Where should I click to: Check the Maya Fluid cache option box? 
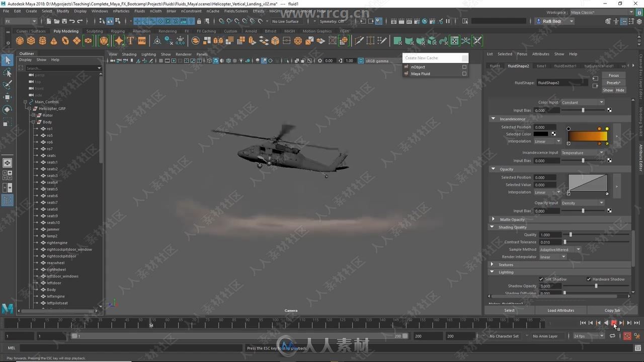[464, 74]
